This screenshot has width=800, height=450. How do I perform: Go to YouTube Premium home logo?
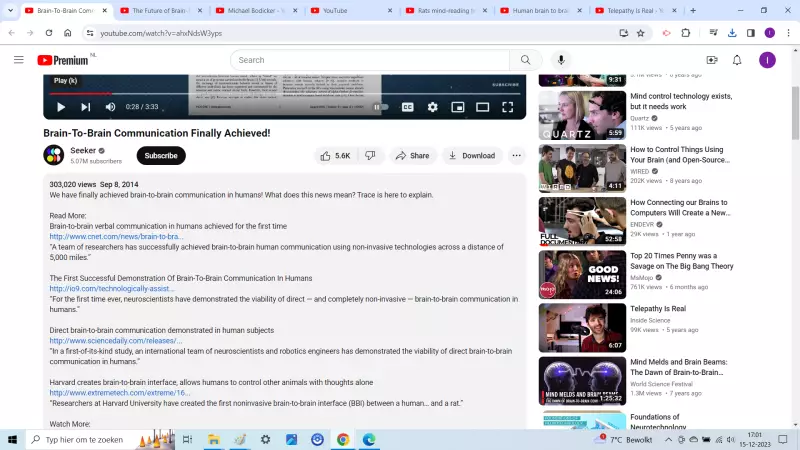(63, 60)
